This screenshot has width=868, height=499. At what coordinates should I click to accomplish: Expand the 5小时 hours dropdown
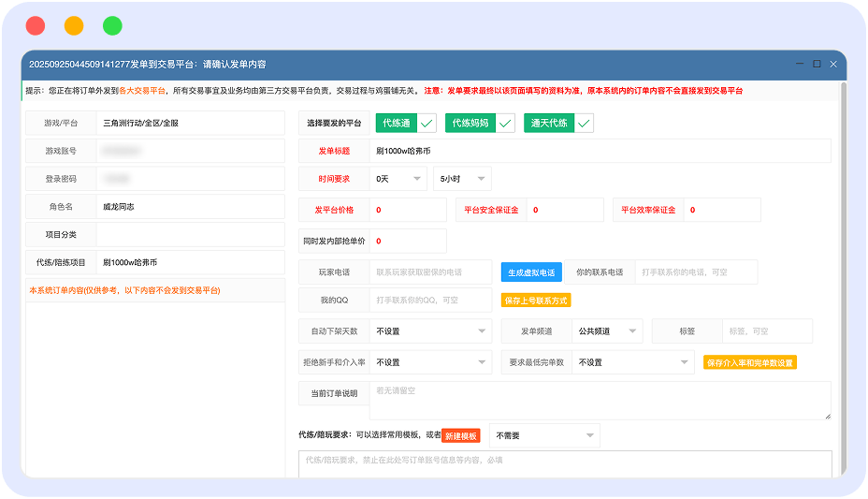click(x=462, y=178)
